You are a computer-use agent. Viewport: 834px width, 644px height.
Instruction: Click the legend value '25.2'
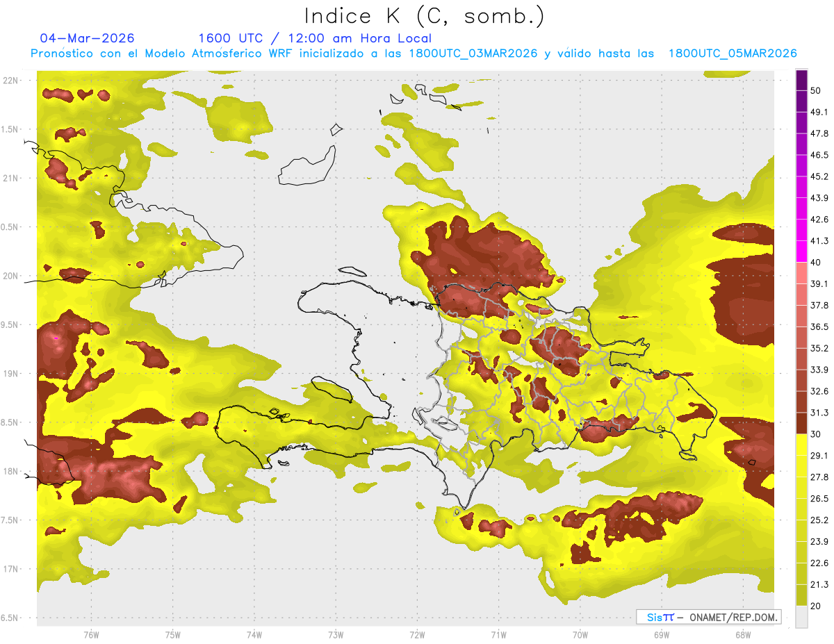tap(819, 520)
